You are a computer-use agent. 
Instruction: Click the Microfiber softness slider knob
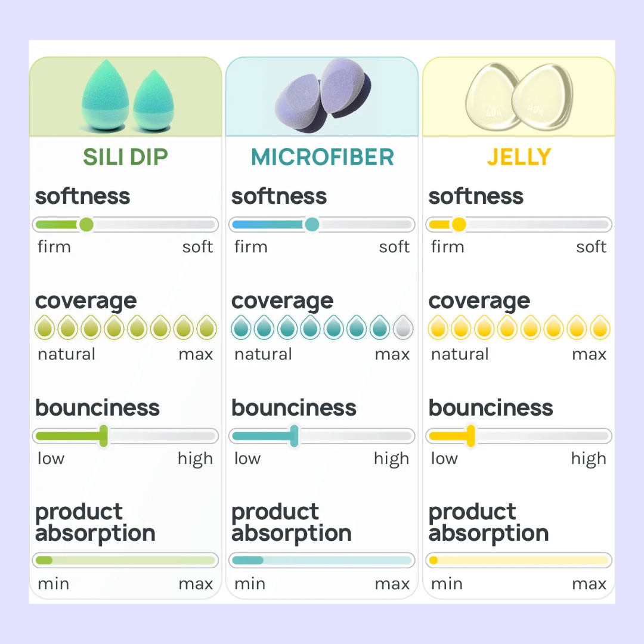(x=312, y=225)
